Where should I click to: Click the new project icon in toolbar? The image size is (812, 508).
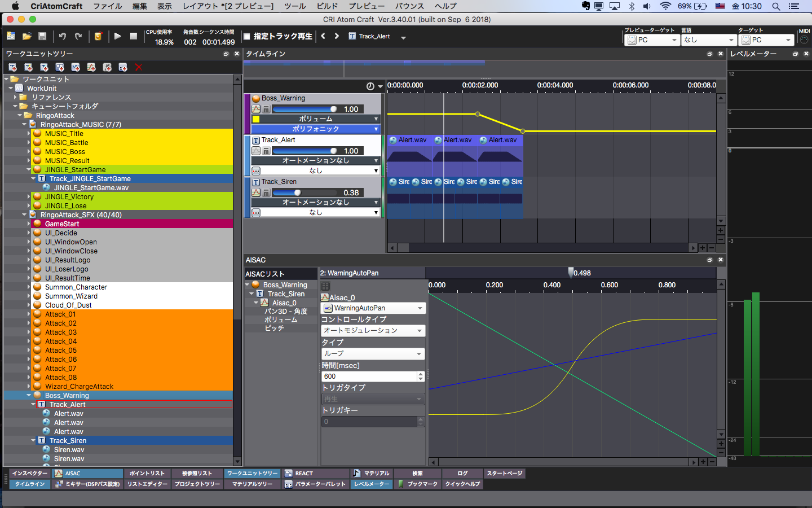[x=11, y=36]
